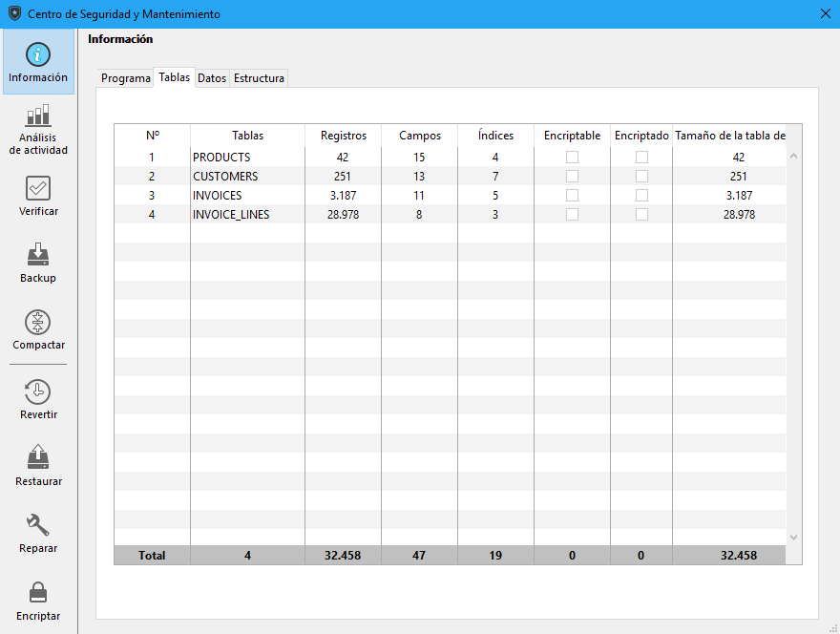The image size is (840, 634).
Task: Toggle Encriptado checkbox for CUSTOMERS row
Action: [x=641, y=177]
